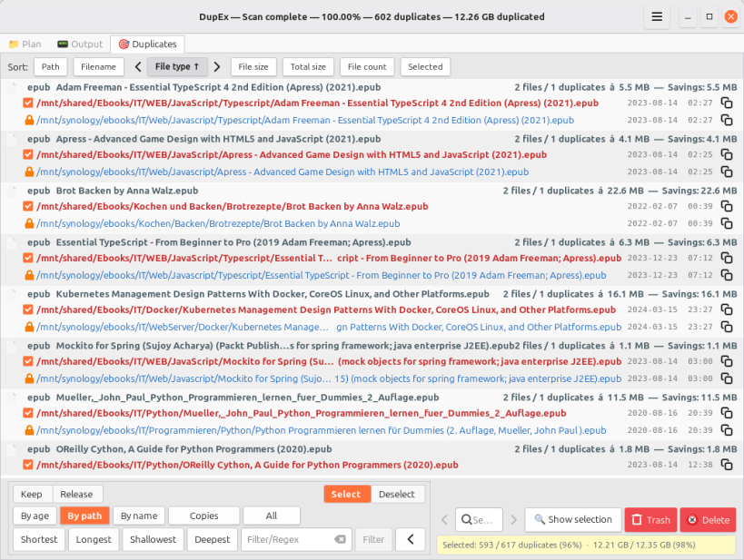Copy path of shared Brot Backen epub
The image size is (744, 560).
[x=727, y=206]
